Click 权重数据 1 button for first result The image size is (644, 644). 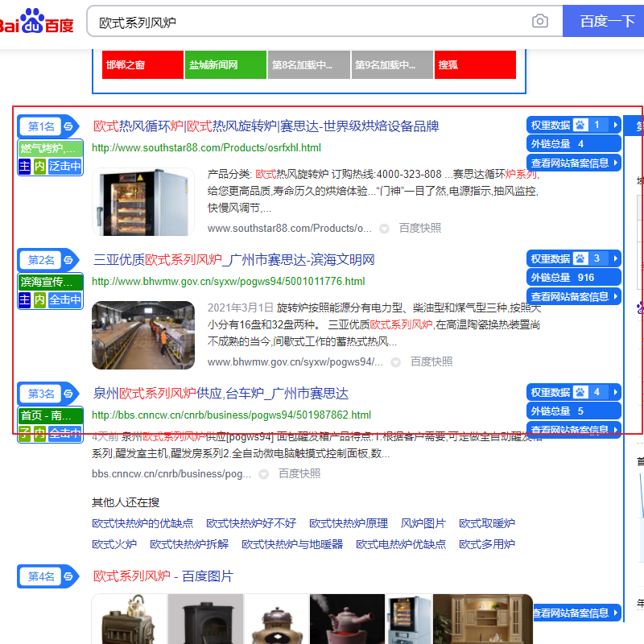[573, 125]
